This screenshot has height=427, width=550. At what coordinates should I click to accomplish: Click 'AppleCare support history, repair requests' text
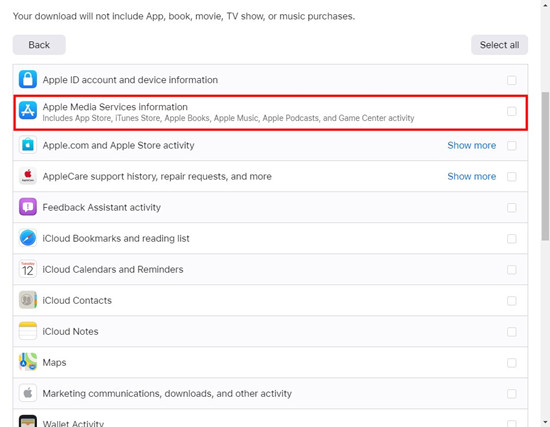[x=157, y=176]
